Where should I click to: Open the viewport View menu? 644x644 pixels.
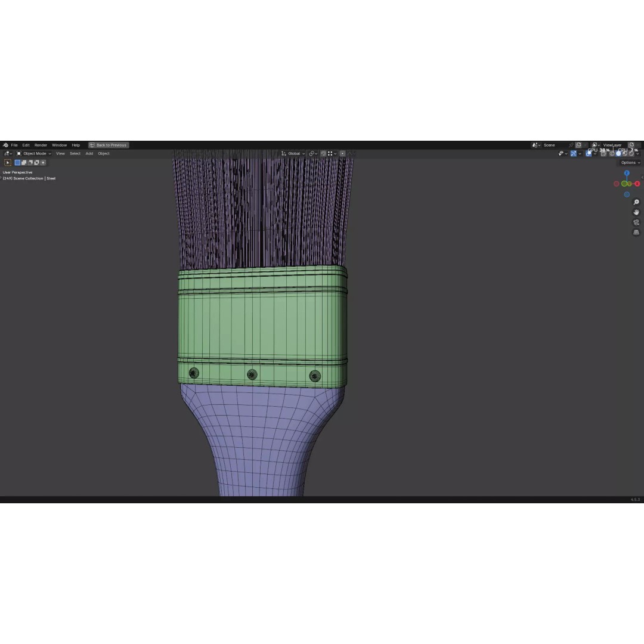pyautogui.click(x=60, y=154)
